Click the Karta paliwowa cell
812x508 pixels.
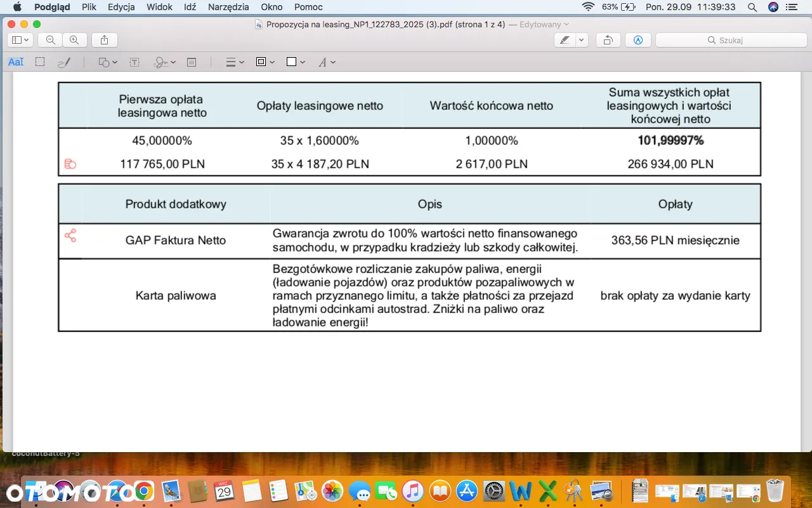(x=176, y=295)
